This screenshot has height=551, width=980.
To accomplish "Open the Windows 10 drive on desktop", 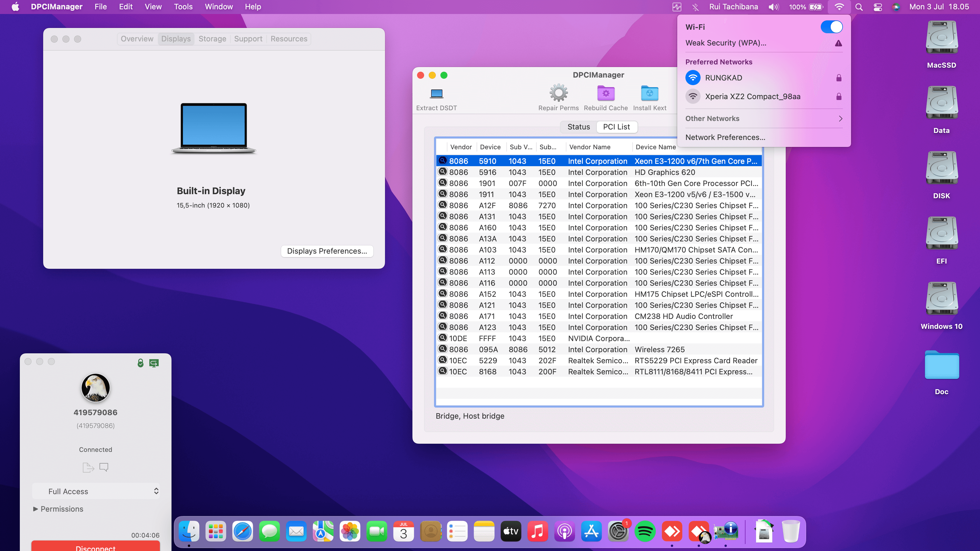I will 942,299.
